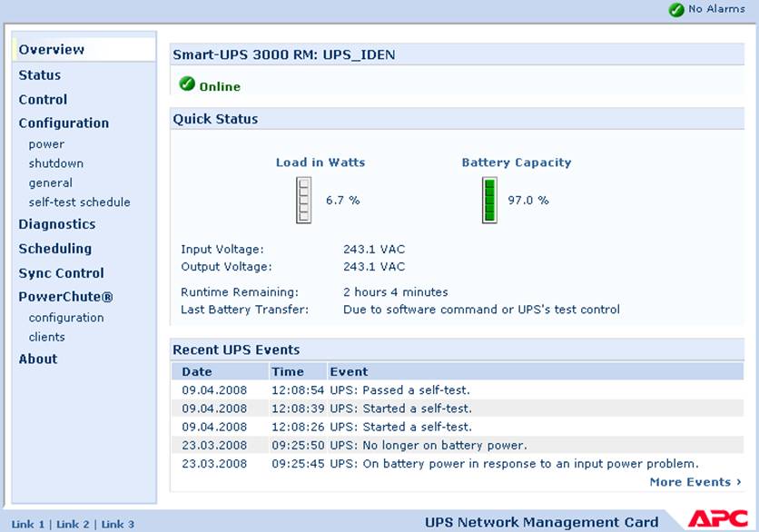The width and height of the screenshot is (759, 532).
Task: Open the shutdown configuration link
Action: coord(56,163)
